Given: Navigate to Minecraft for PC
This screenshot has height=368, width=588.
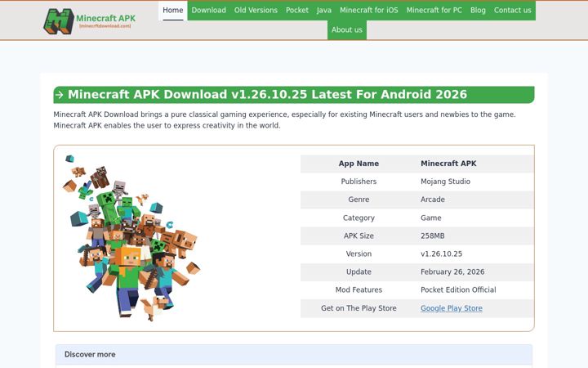Looking at the screenshot, I should [434, 11].
